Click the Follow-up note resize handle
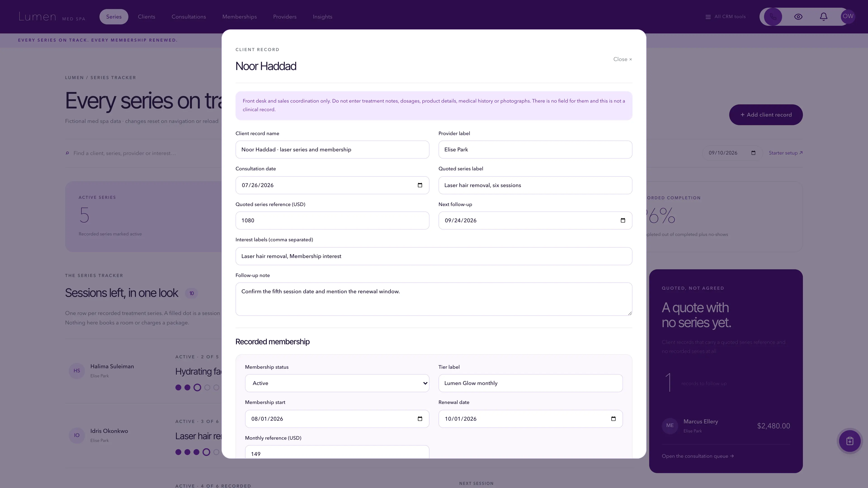 pos(630,313)
